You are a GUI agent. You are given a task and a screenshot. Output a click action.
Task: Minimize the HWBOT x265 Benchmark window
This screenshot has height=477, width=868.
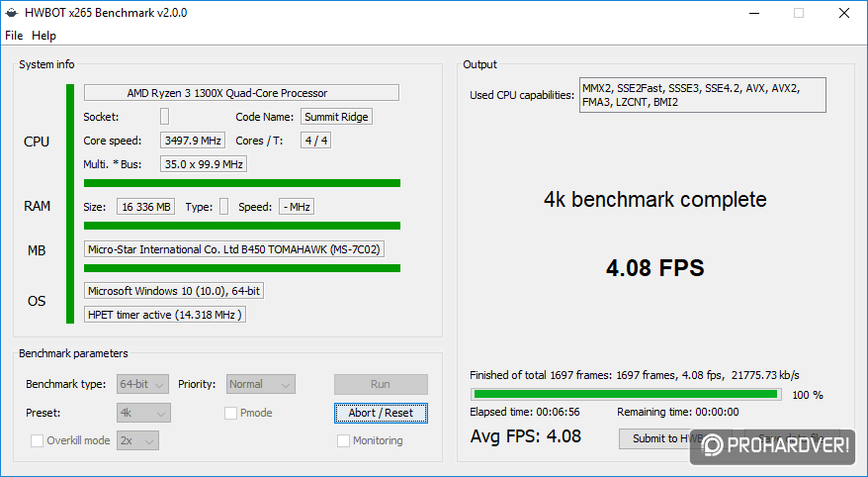(x=754, y=13)
